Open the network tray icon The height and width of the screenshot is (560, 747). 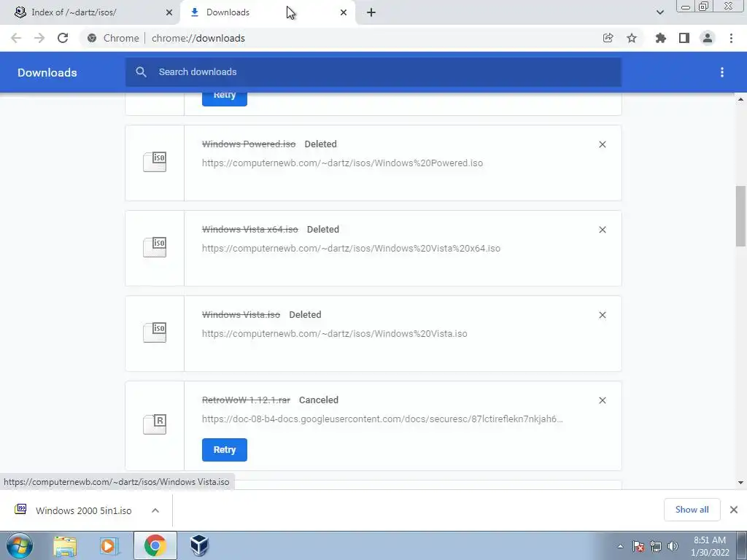point(656,546)
